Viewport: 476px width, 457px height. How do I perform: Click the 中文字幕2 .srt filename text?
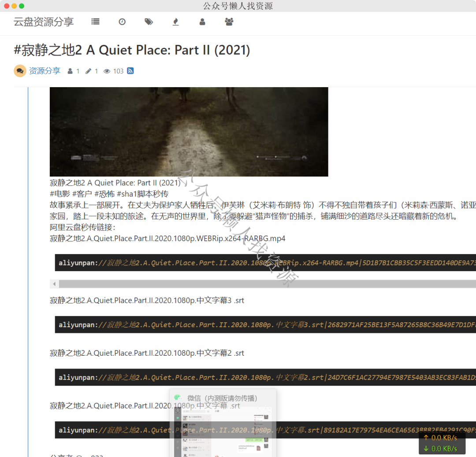(x=147, y=353)
